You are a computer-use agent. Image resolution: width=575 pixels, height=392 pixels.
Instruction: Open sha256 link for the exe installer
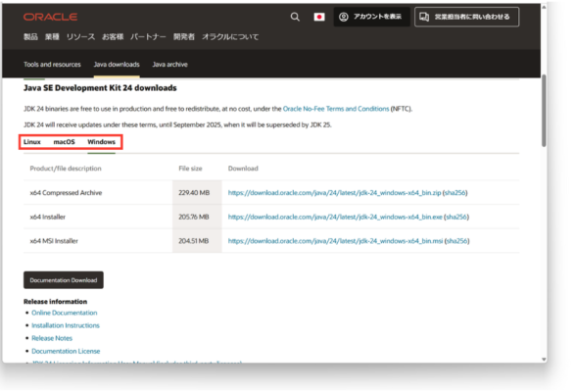[x=456, y=217]
